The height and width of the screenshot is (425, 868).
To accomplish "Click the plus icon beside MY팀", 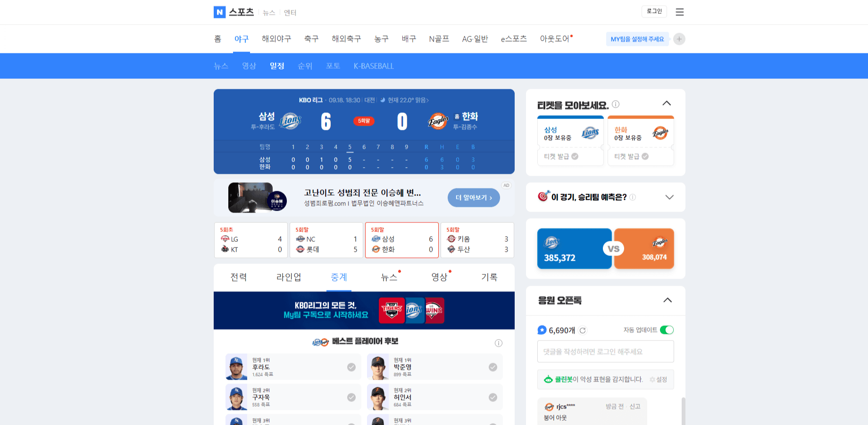I will (679, 39).
